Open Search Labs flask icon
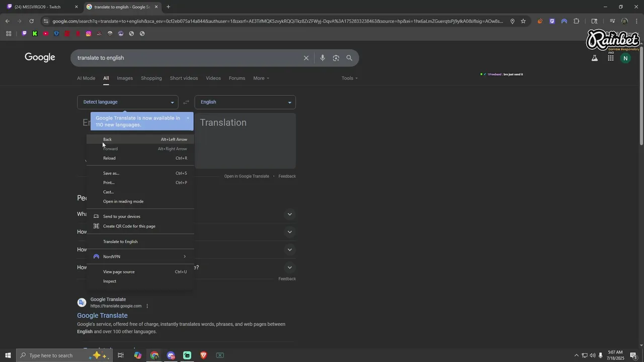 (595, 58)
